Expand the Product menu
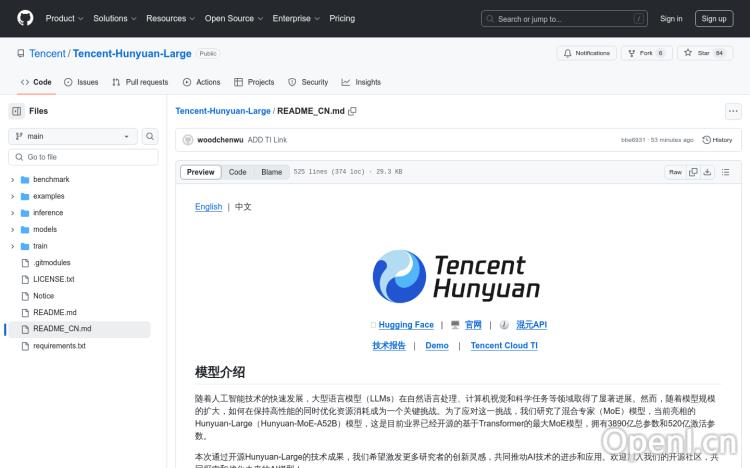 64,18
